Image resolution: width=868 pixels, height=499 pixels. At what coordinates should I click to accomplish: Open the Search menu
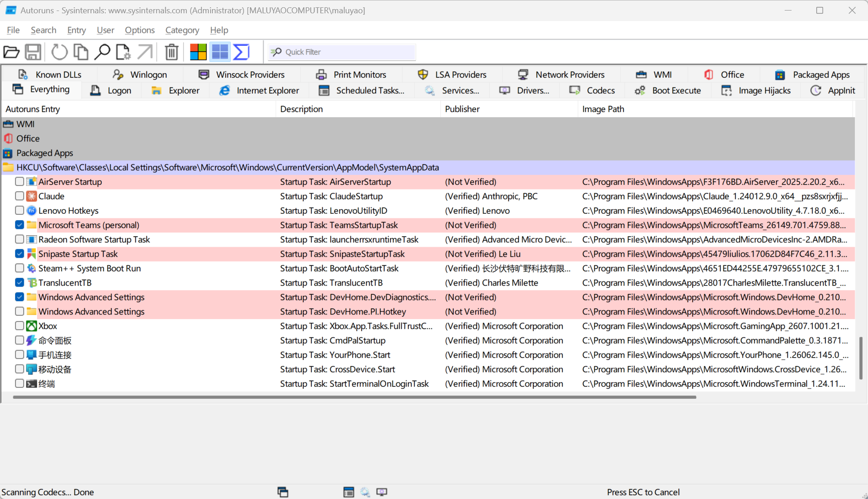(43, 30)
